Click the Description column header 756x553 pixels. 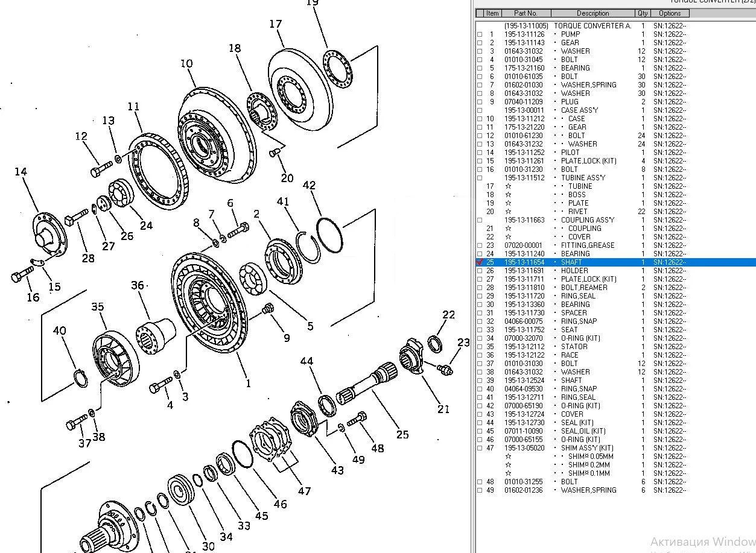tap(592, 13)
